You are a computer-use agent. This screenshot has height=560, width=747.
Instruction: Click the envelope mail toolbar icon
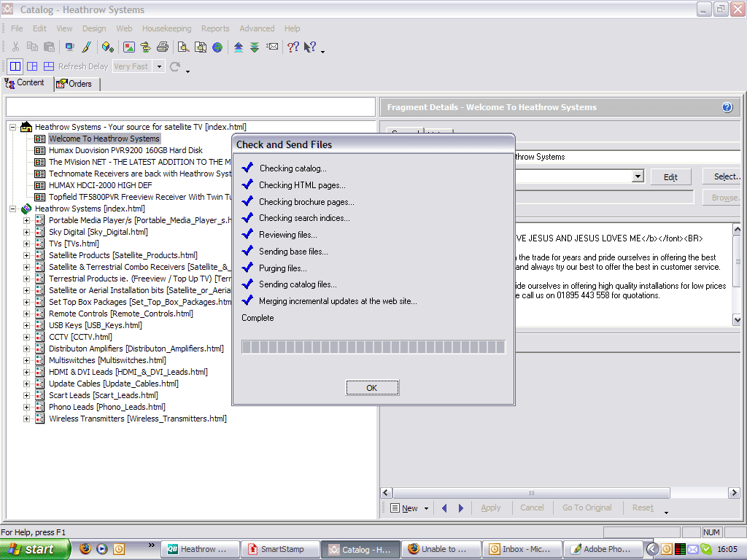[272, 47]
